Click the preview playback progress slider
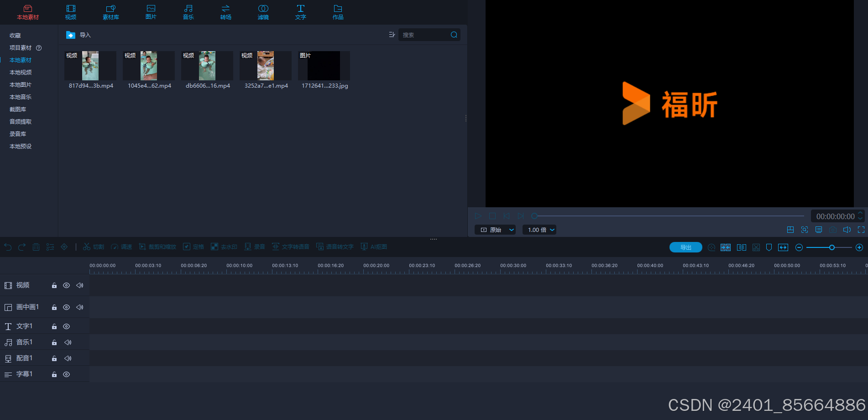 pyautogui.click(x=669, y=216)
